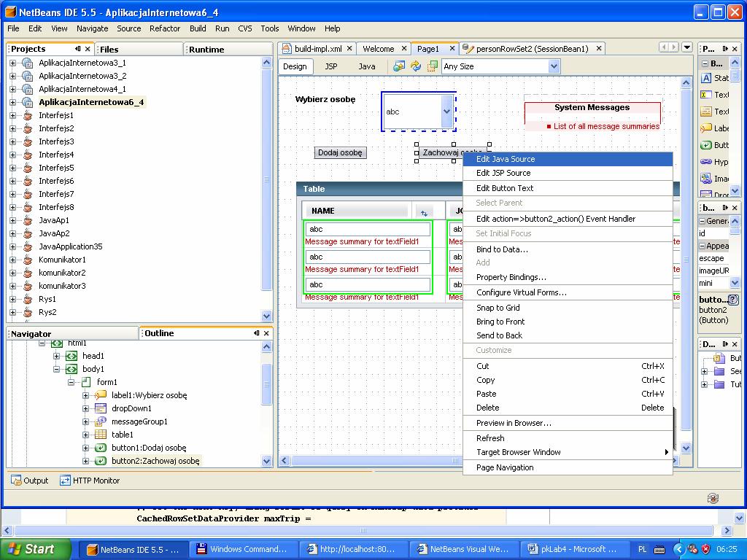Viewport: 747px width, 560px height.
Task: Pick the Label component icon in the palette
Action: click(x=706, y=128)
